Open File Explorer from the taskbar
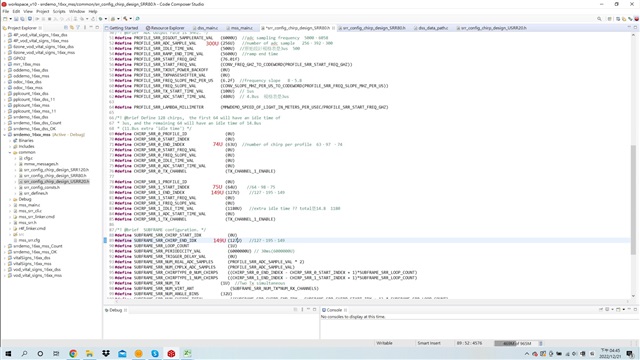The height and width of the screenshot is (360, 640). (x=89, y=353)
